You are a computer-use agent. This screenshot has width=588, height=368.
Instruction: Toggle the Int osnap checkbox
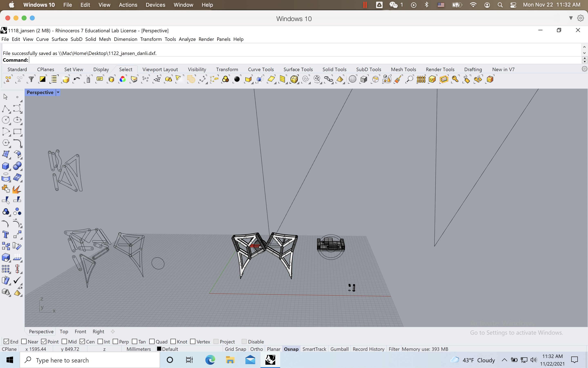click(100, 341)
